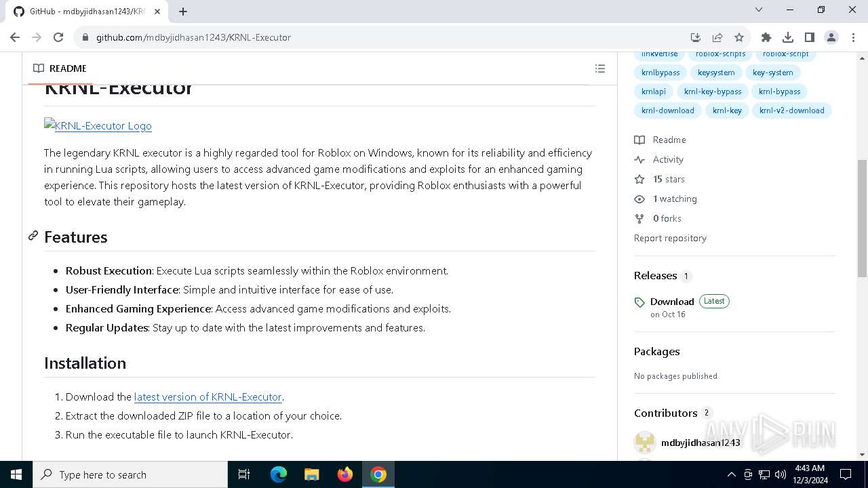This screenshot has height=488, width=868.
Task: Open the Download latest release
Action: [672, 302]
